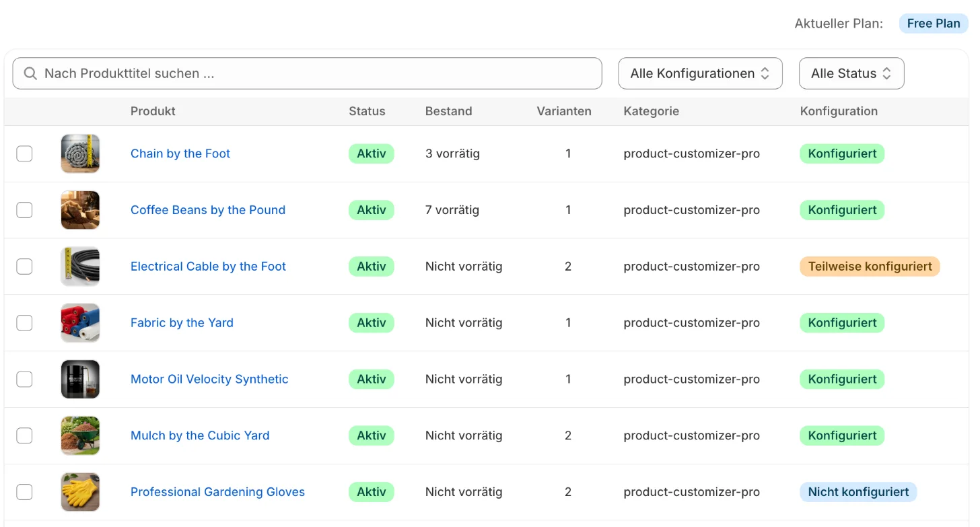Open the Fabric by the Yard link

(x=182, y=323)
